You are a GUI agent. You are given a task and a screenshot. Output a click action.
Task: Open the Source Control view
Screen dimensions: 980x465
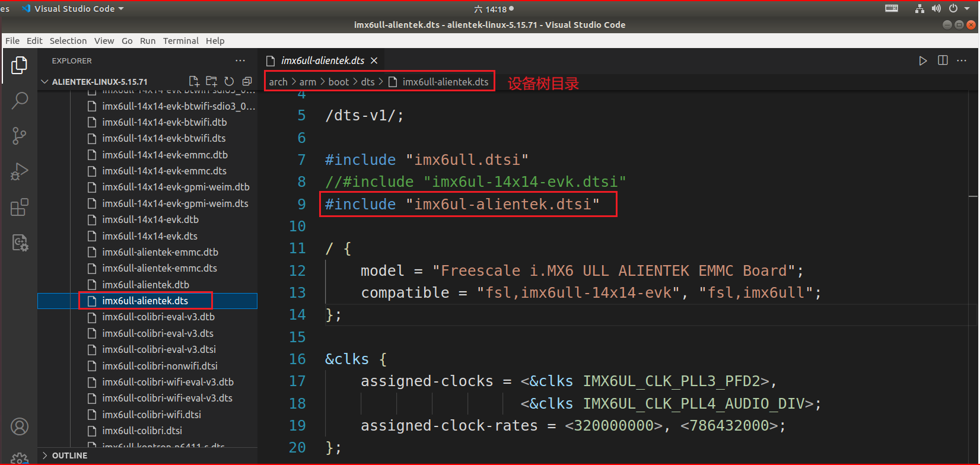[x=19, y=136]
